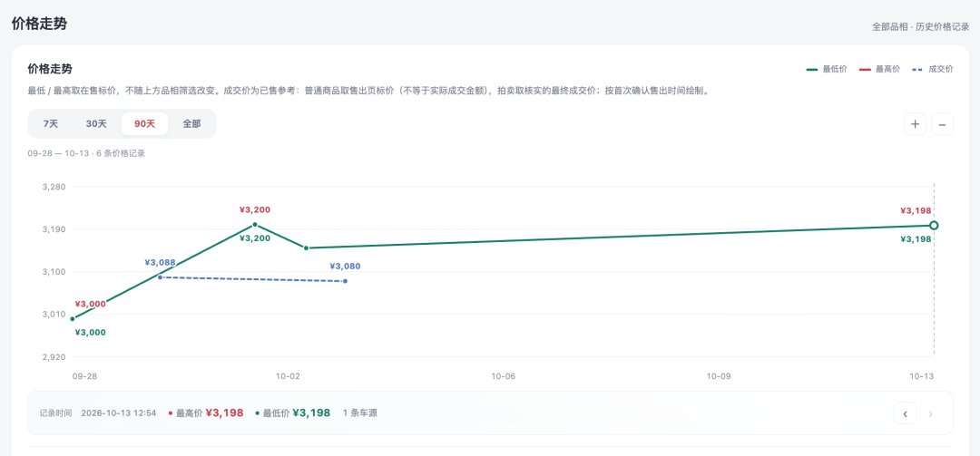Select the 90天 range tab
The height and width of the screenshot is (456, 980).
[x=144, y=123]
